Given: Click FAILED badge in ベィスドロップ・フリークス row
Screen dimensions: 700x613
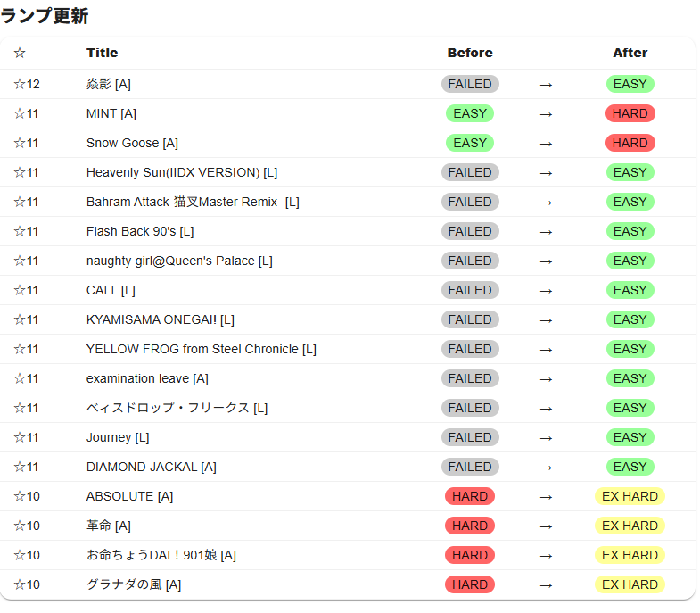Looking at the screenshot, I should coord(470,408).
